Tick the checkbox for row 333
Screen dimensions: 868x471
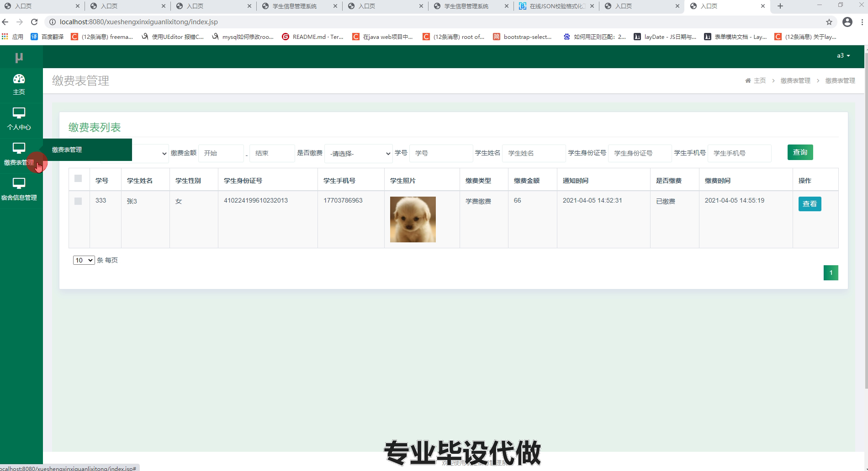(x=78, y=201)
